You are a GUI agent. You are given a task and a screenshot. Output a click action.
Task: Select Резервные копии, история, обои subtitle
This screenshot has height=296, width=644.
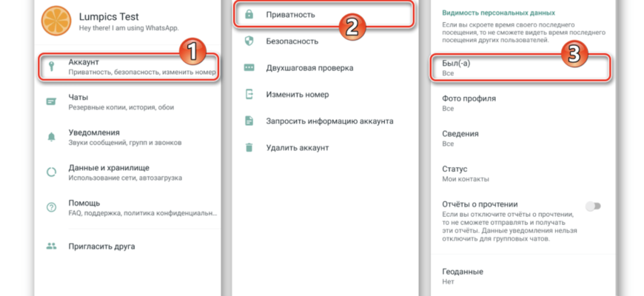click(121, 107)
